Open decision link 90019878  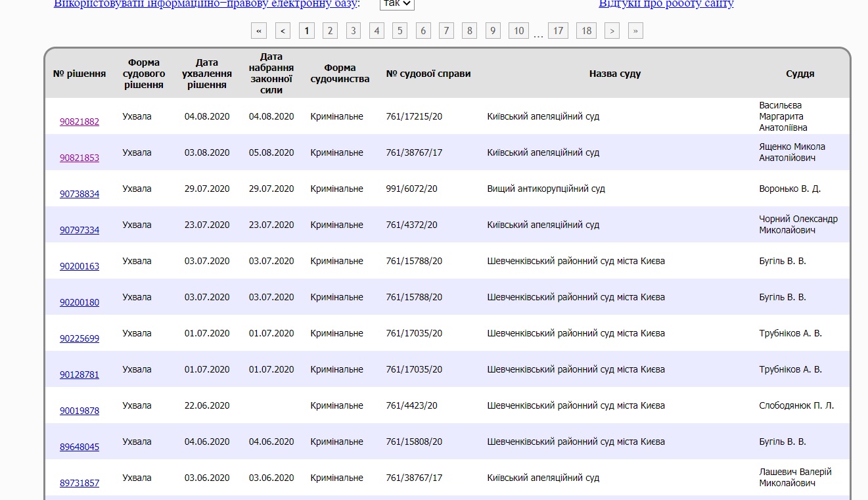80,411
